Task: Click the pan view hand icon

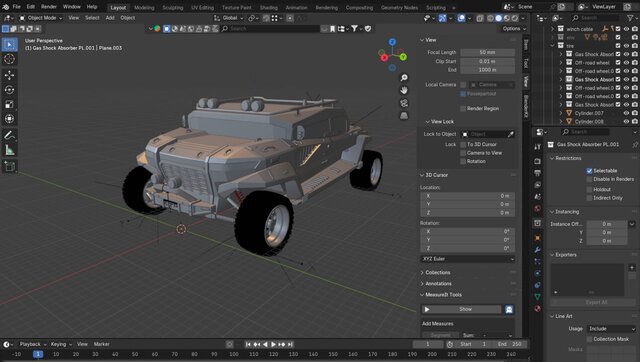Action: pyautogui.click(x=404, y=90)
